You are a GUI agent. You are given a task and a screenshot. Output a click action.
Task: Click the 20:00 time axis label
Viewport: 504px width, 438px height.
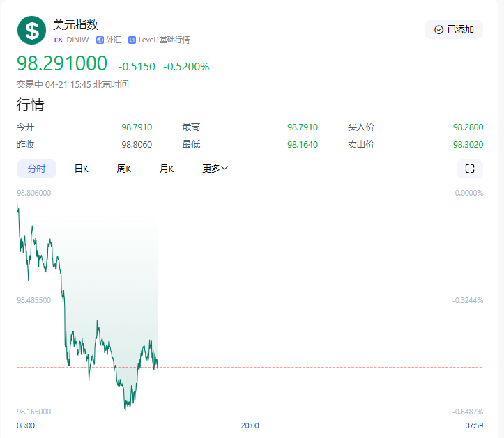(250, 425)
